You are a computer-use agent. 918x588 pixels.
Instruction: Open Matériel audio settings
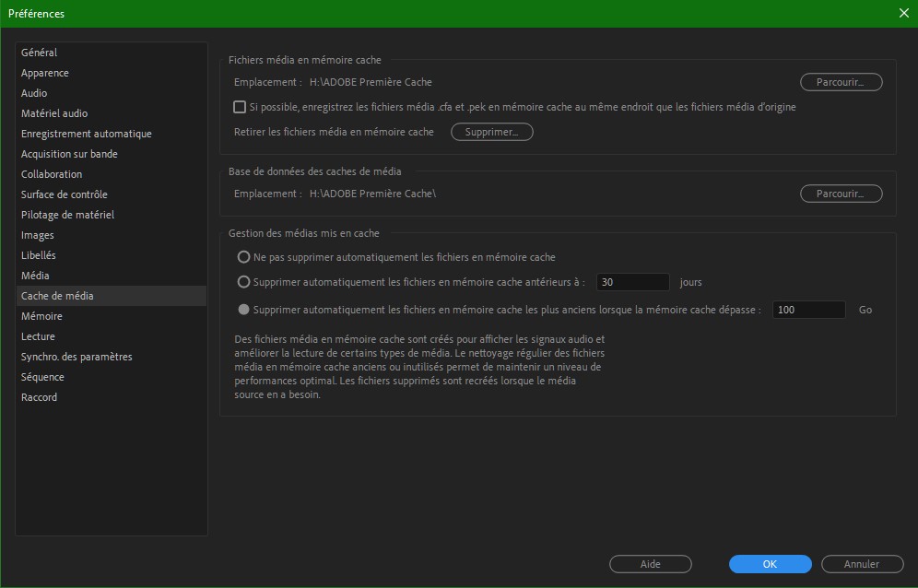(x=54, y=113)
